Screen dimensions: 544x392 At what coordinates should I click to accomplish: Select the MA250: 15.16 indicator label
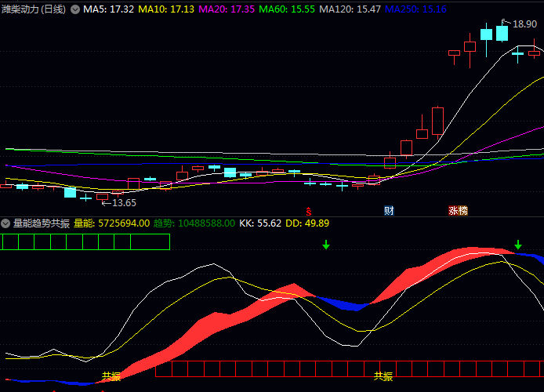click(x=415, y=9)
